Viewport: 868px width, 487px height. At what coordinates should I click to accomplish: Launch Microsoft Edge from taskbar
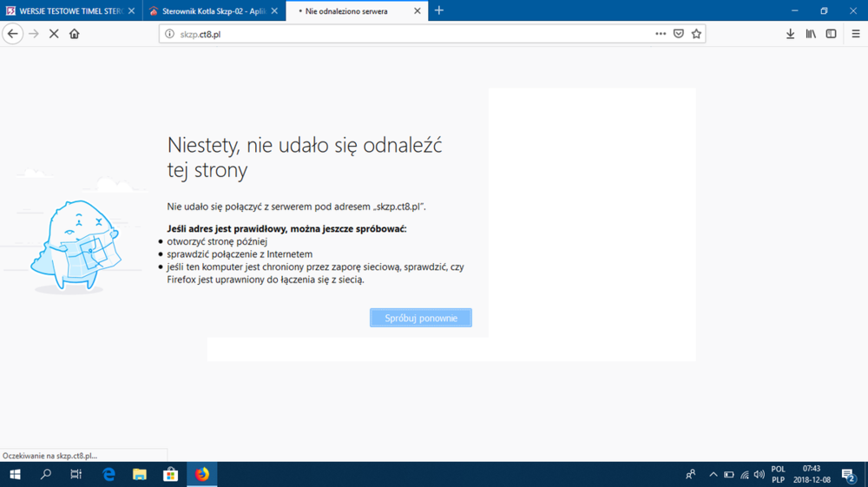[108, 474]
